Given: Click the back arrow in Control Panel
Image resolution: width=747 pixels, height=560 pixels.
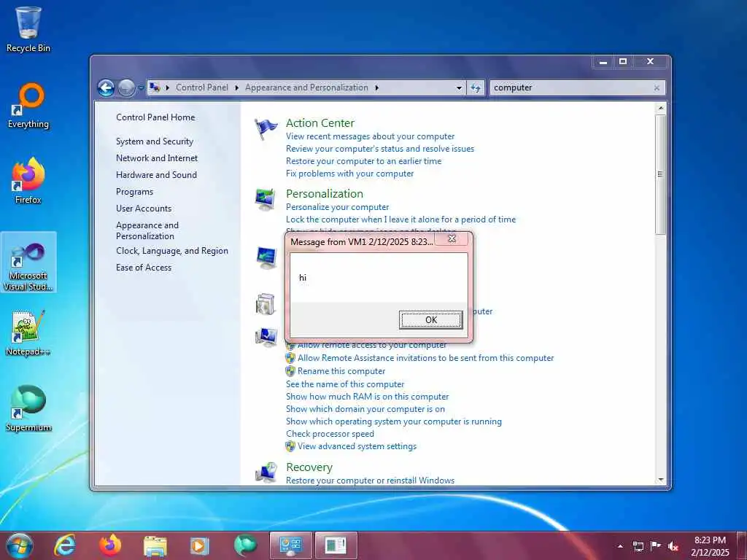Looking at the screenshot, I should point(107,87).
